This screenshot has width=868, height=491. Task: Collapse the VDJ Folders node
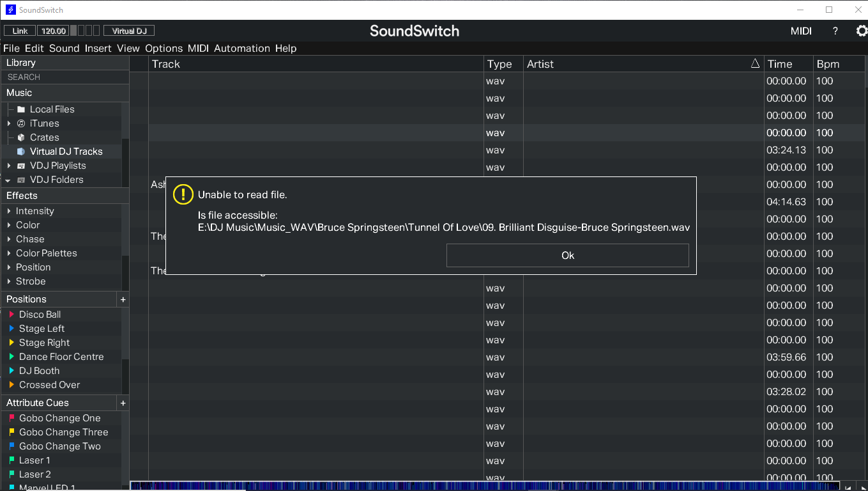coord(9,180)
